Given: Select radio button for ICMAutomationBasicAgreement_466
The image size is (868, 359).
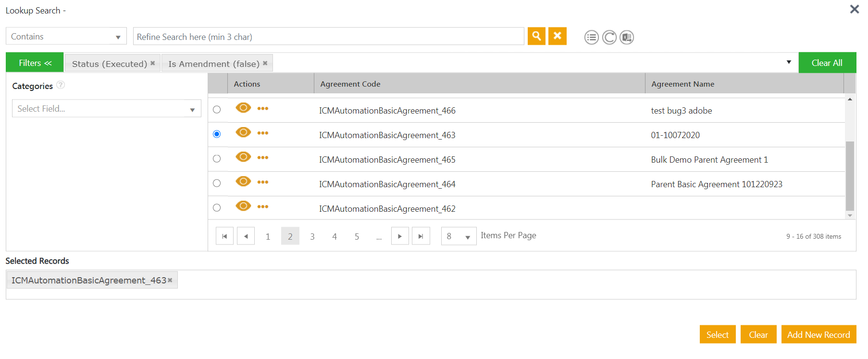Looking at the screenshot, I should (217, 110).
